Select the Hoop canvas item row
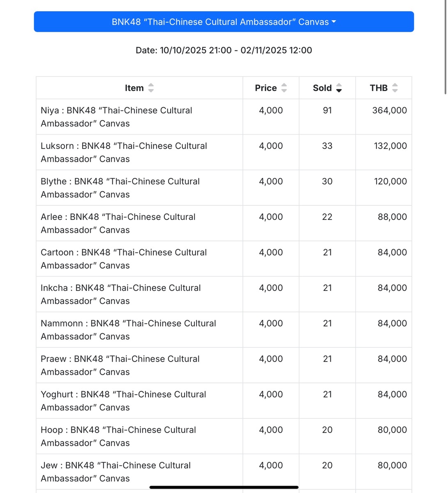 pyautogui.click(x=224, y=436)
